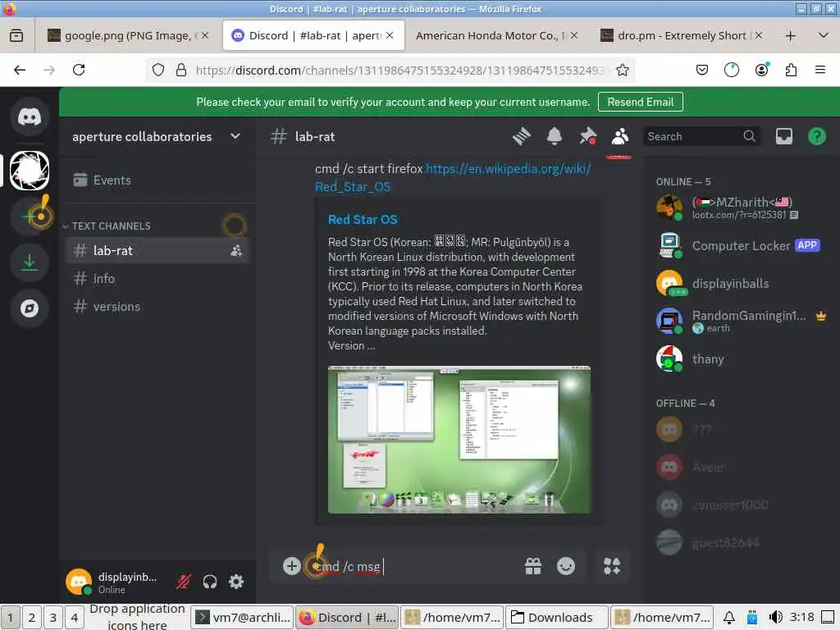Screen dimensions: 840x630
Task: Open Red Star OS embed title link
Action: (x=363, y=220)
